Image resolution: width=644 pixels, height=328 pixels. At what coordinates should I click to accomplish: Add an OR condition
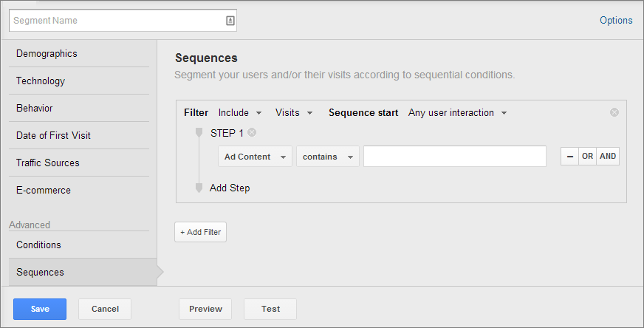(x=587, y=157)
